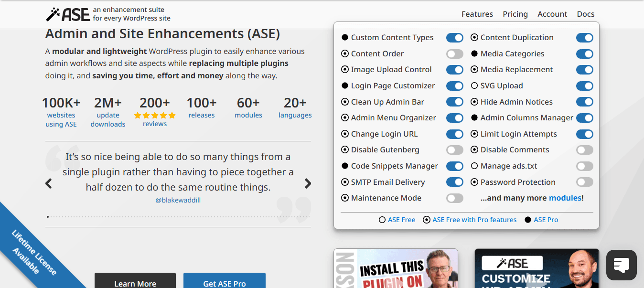The image size is (644, 288).
Task: Open the Docs section
Action: point(585,14)
